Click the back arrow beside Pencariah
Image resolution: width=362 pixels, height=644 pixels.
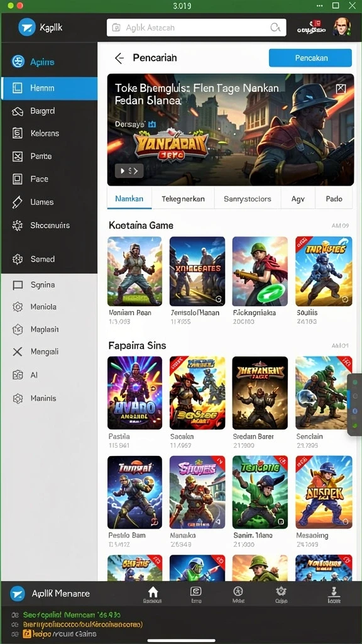pos(119,58)
